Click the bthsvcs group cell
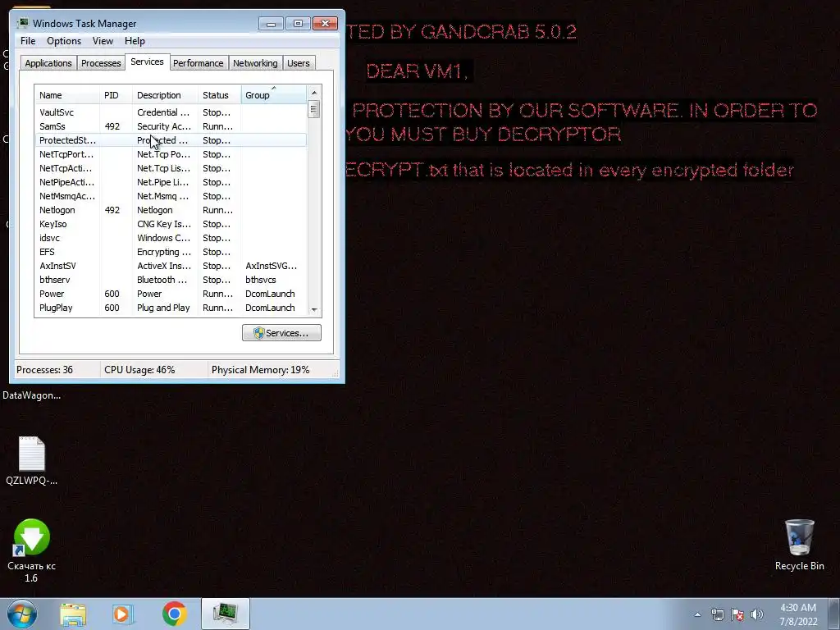Screen dimensions: 840x630 (x=261, y=280)
